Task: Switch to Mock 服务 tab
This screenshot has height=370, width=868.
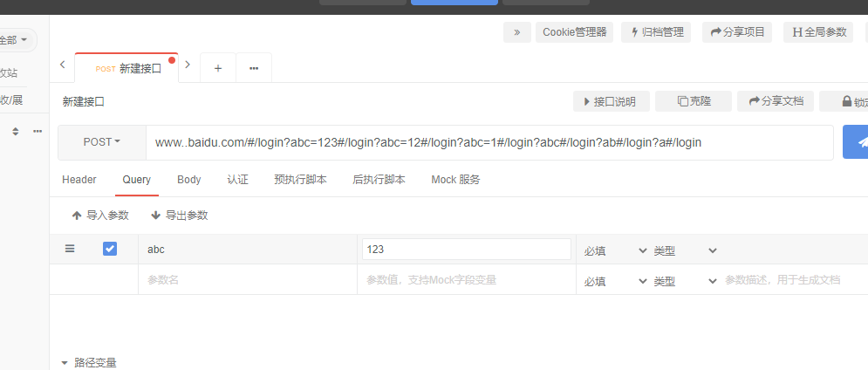Action: (x=455, y=180)
